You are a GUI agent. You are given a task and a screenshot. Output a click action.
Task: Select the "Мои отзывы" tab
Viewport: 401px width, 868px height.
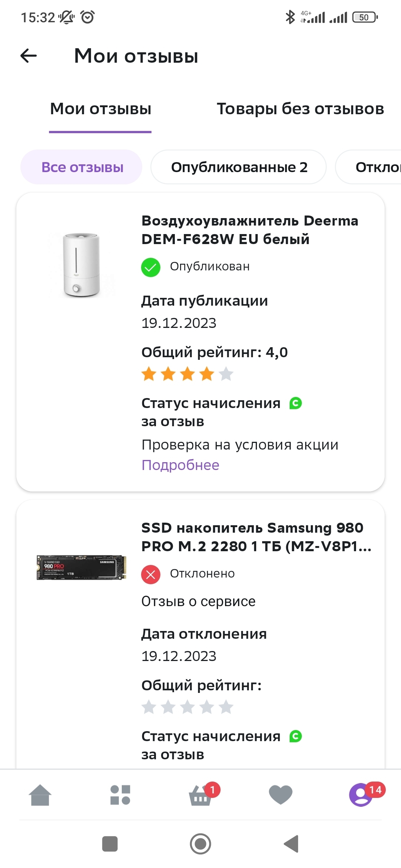point(101,109)
